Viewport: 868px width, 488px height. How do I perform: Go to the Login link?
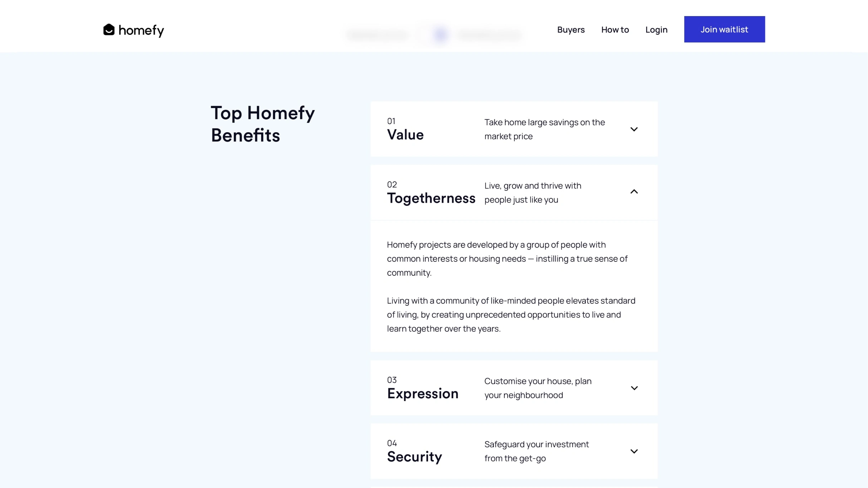click(656, 30)
